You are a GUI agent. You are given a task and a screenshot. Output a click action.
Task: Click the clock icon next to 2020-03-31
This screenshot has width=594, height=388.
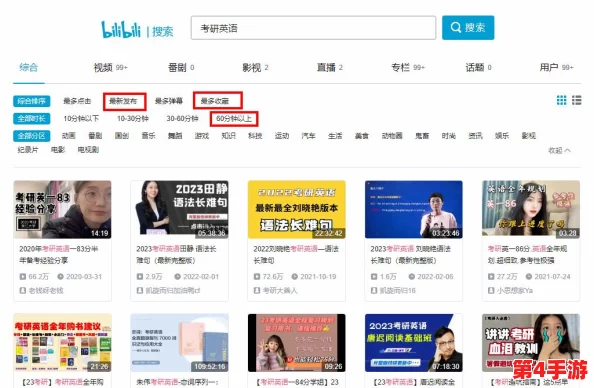pyautogui.click(x=60, y=277)
